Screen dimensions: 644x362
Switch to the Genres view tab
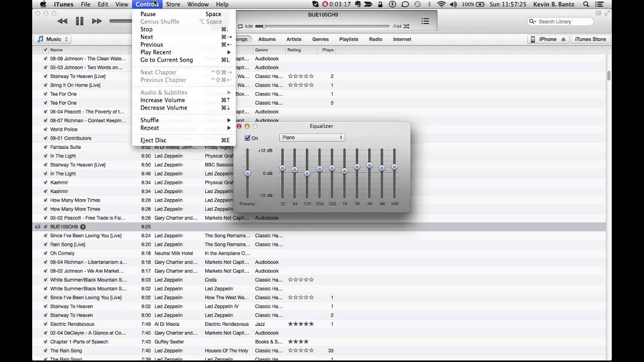click(x=320, y=39)
